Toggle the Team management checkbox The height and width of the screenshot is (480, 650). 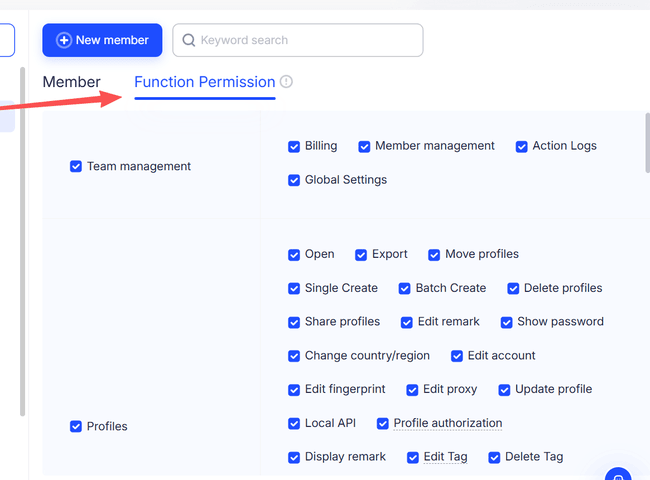(x=76, y=166)
